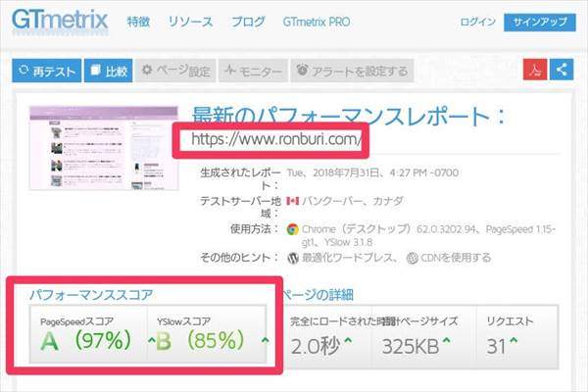Click the blue share icon

click(562, 70)
